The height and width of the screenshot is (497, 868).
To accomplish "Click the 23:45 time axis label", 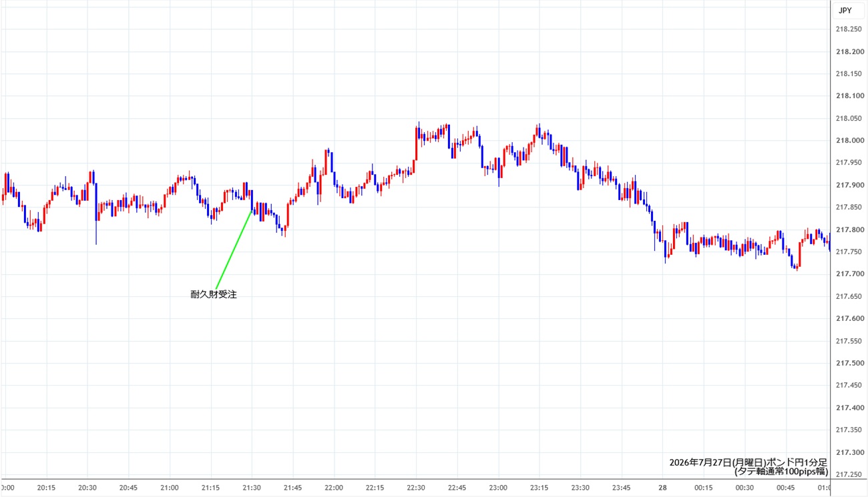I will click(621, 488).
